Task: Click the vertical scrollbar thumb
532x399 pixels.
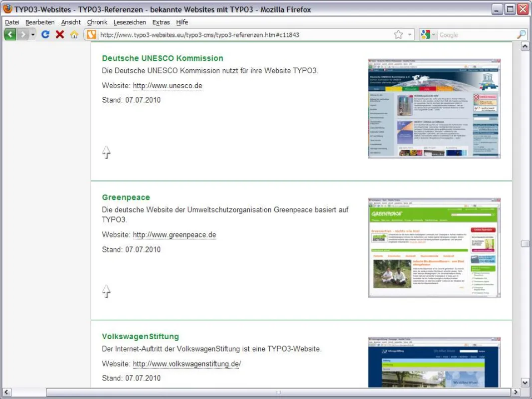Action: (x=525, y=243)
